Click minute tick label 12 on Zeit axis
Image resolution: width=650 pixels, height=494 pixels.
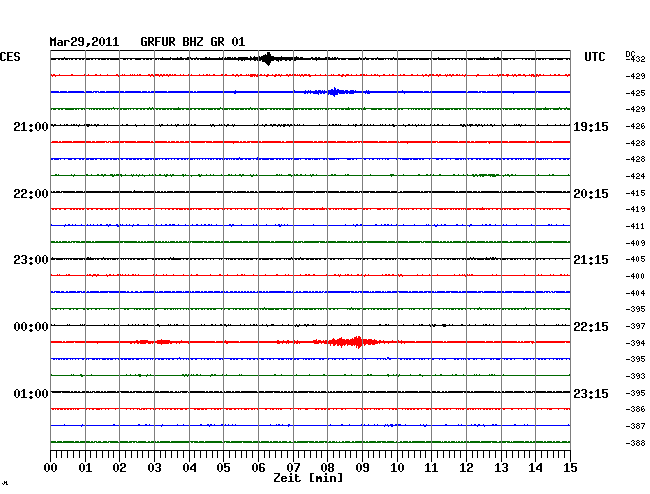[466, 468]
